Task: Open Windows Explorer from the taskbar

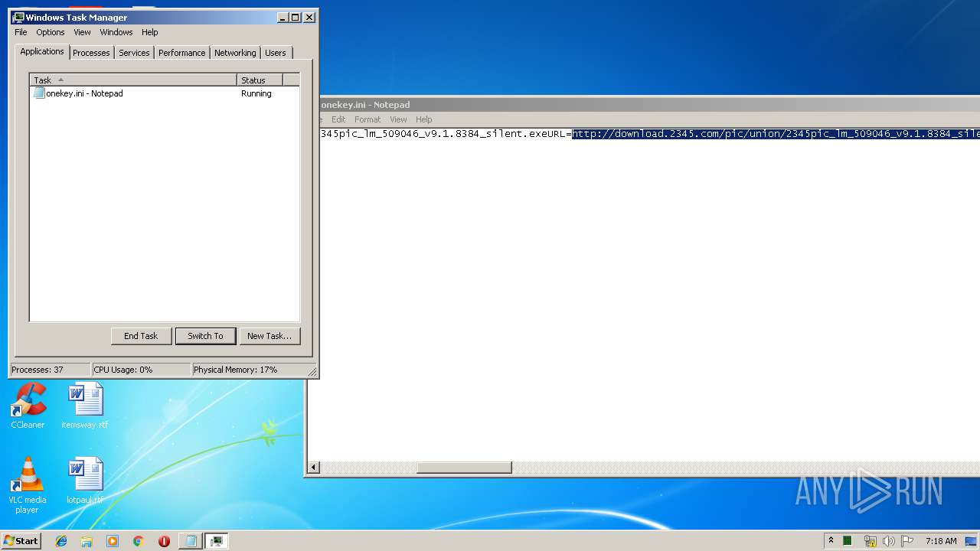Action: coord(87,541)
